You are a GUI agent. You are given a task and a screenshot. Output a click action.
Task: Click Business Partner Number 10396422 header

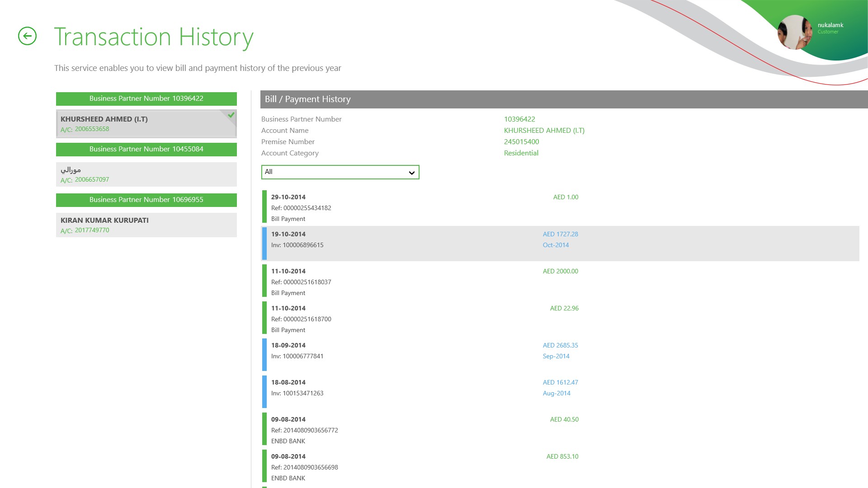point(146,99)
